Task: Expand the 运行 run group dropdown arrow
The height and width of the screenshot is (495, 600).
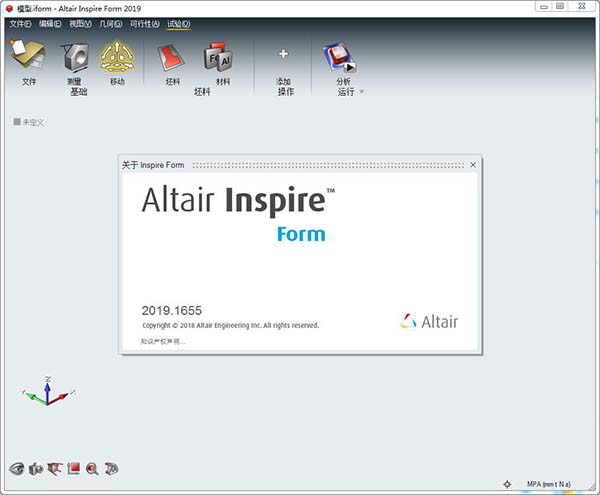Action: pos(362,92)
